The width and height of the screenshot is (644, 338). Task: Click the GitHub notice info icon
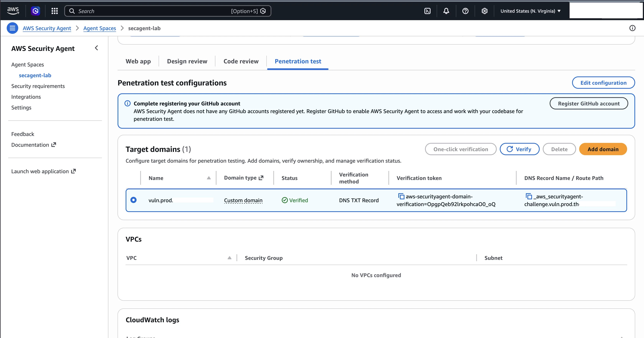tap(128, 103)
